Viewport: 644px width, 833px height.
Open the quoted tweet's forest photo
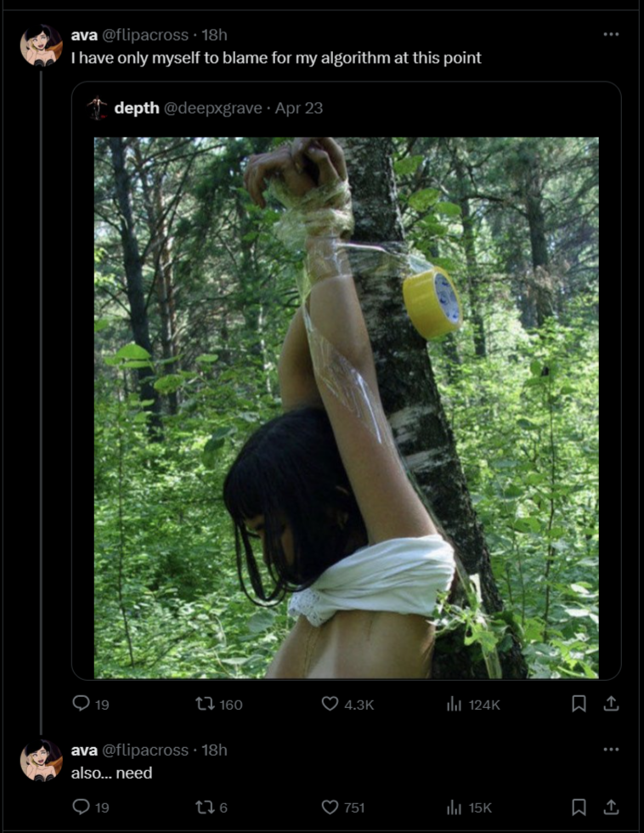click(x=346, y=407)
